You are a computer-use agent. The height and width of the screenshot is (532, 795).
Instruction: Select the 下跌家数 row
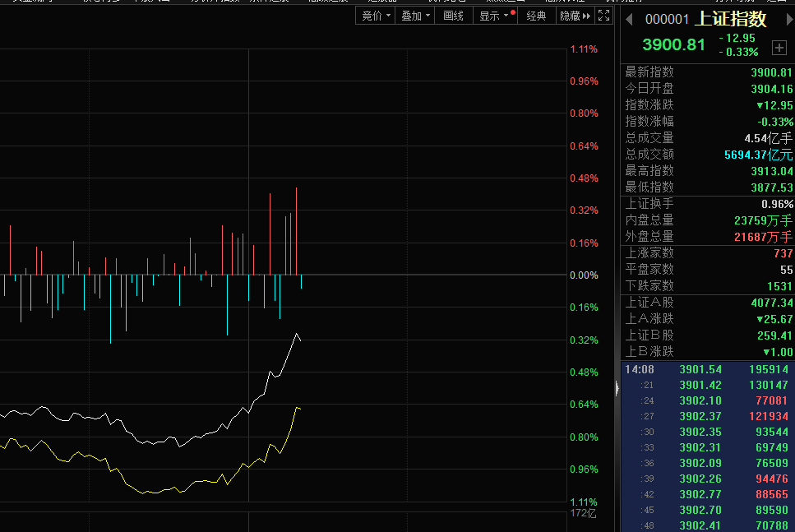707,286
